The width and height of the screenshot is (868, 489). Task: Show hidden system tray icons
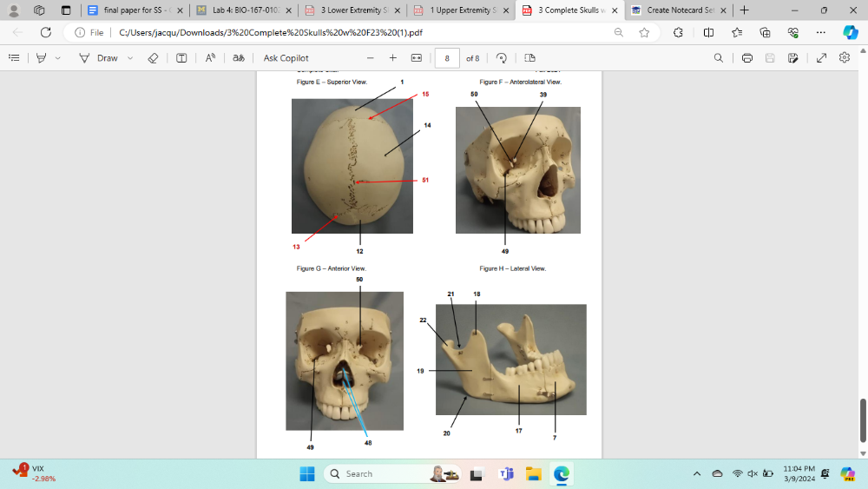click(x=696, y=473)
